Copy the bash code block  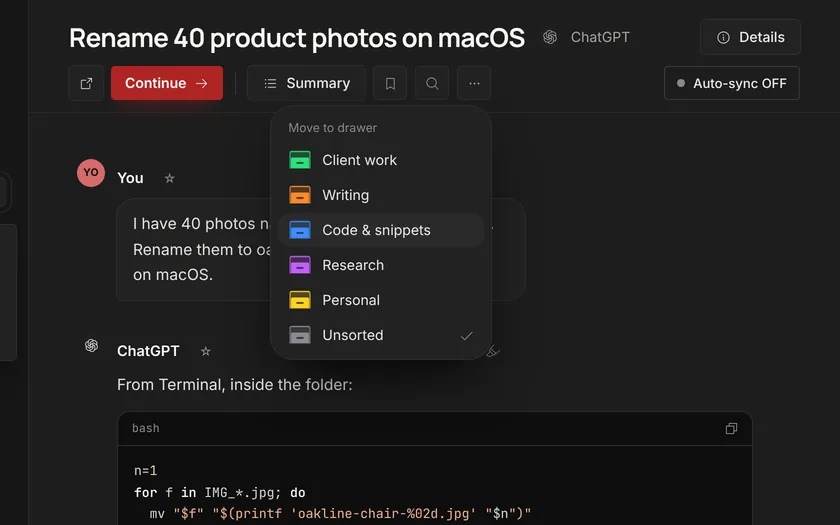pyautogui.click(x=731, y=428)
